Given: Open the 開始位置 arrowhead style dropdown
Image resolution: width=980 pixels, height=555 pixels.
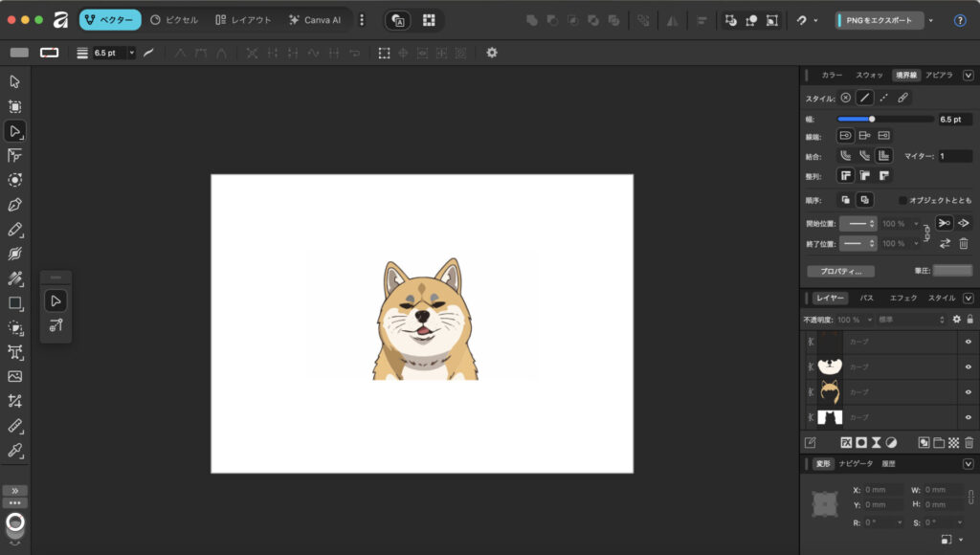Looking at the screenshot, I should (x=857, y=223).
